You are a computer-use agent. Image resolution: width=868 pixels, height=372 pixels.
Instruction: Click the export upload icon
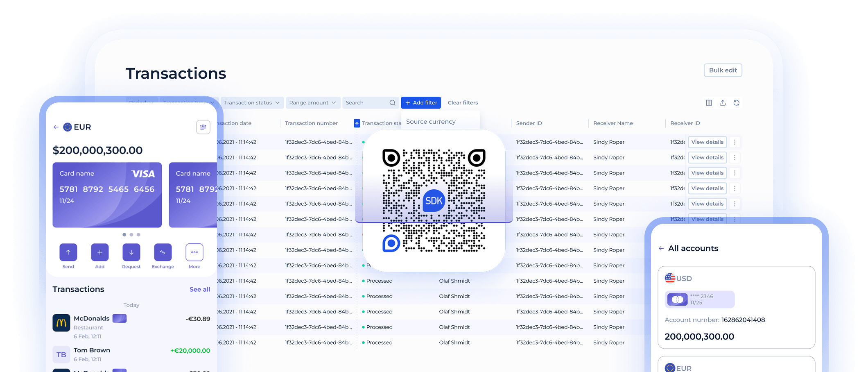coord(723,103)
